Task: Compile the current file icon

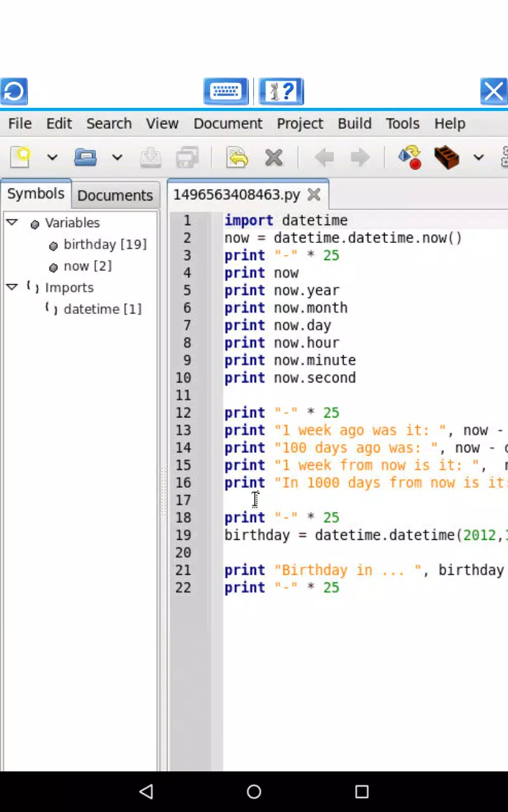Action: pyautogui.click(x=410, y=157)
